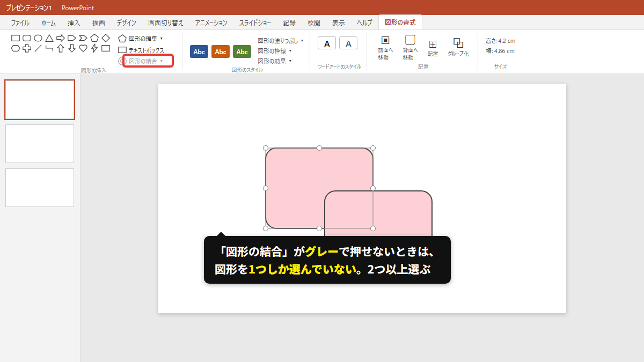
Task: Select the 図形の書式 tab
Action: coord(400,23)
